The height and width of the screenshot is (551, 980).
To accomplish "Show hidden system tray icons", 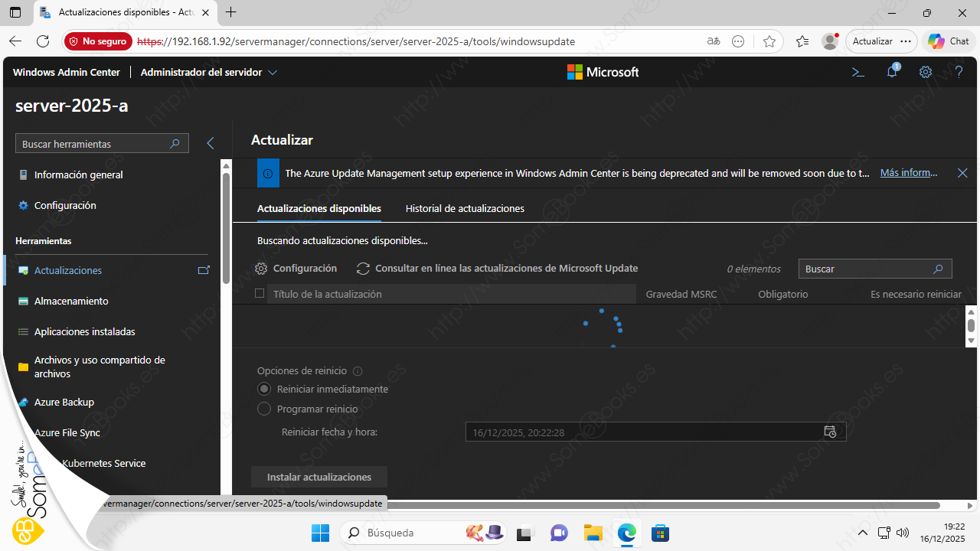I will point(863,533).
